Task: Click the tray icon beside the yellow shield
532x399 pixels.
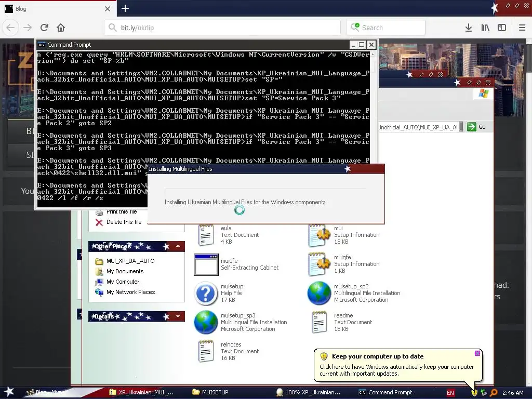Action: coord(484,393)
